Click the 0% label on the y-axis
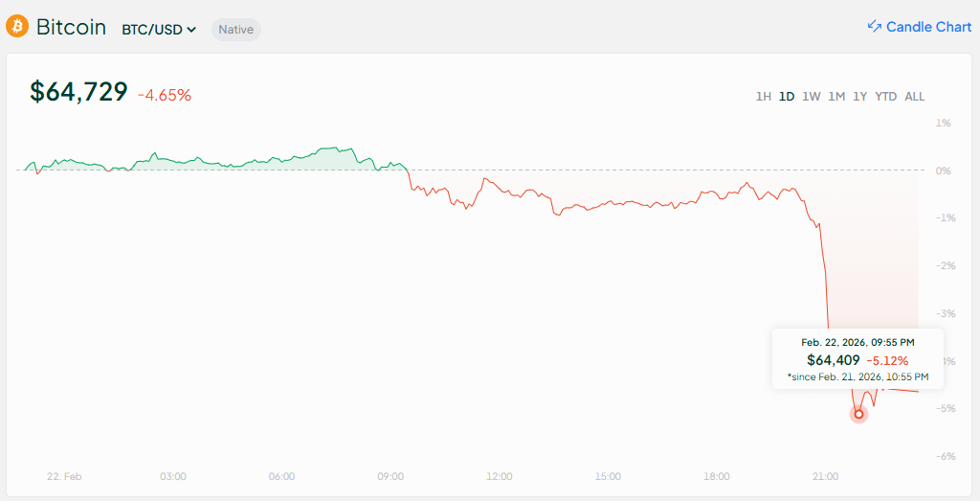This screenshot has width=980, height=501. 943,171
